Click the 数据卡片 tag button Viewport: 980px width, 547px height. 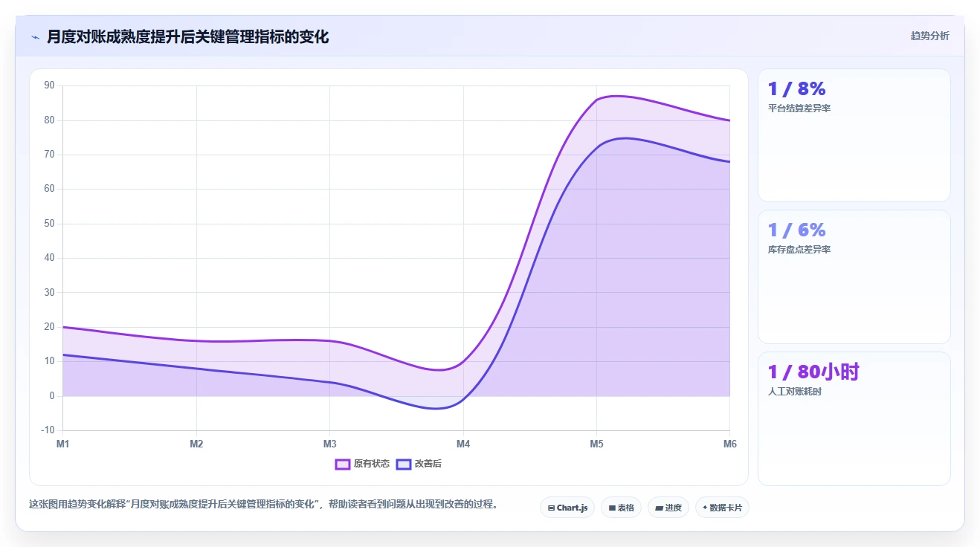tap(722, 508)
